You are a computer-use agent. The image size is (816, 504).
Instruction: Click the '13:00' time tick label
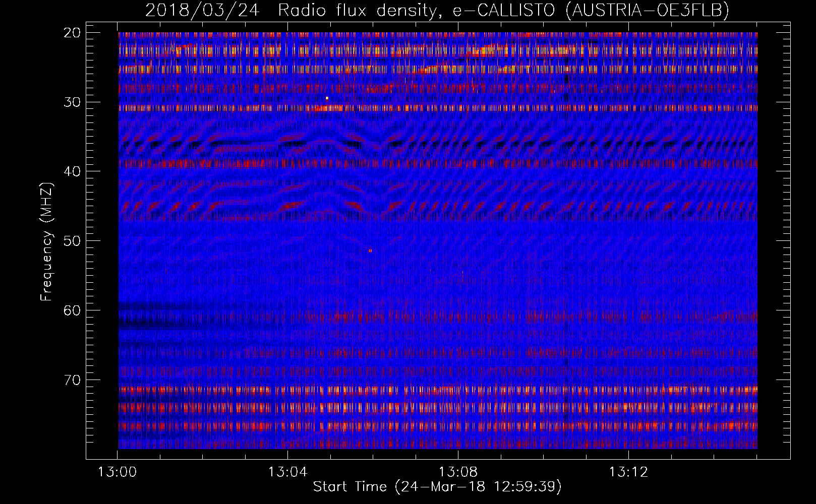click(x=118, y=472)
